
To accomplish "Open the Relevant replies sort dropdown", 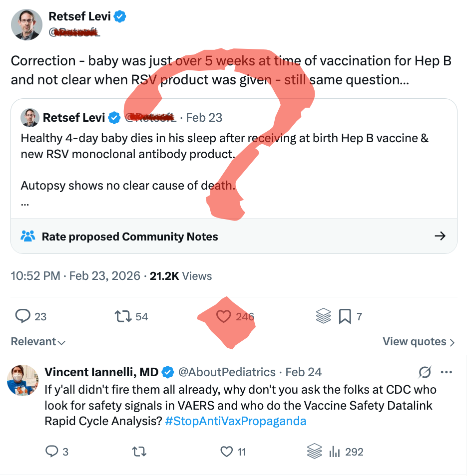I will coord(37,342).
